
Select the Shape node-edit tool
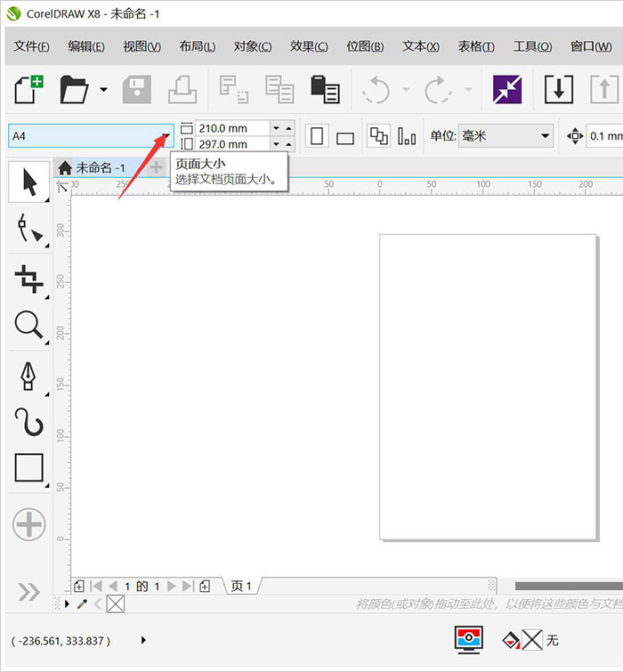coord(29,230)
